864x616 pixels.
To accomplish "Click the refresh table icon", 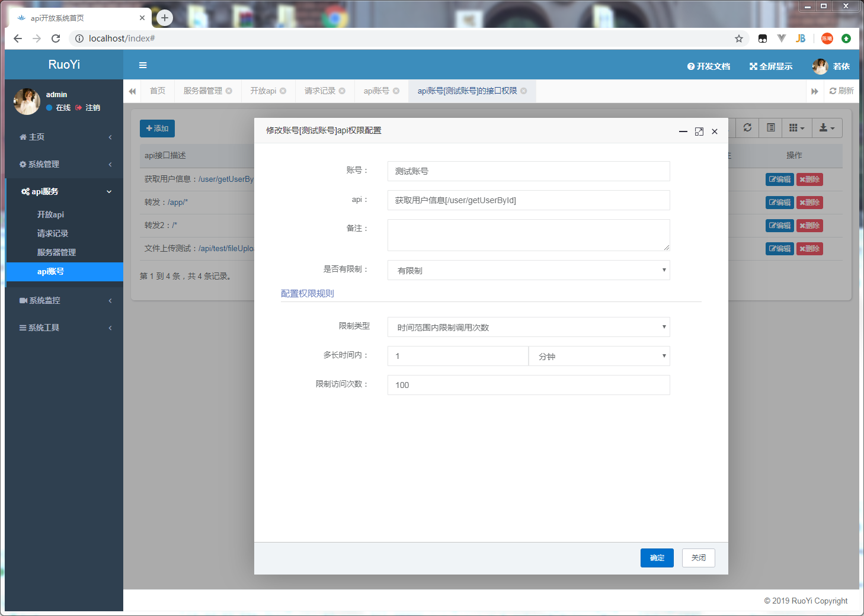I will [747, 128].
